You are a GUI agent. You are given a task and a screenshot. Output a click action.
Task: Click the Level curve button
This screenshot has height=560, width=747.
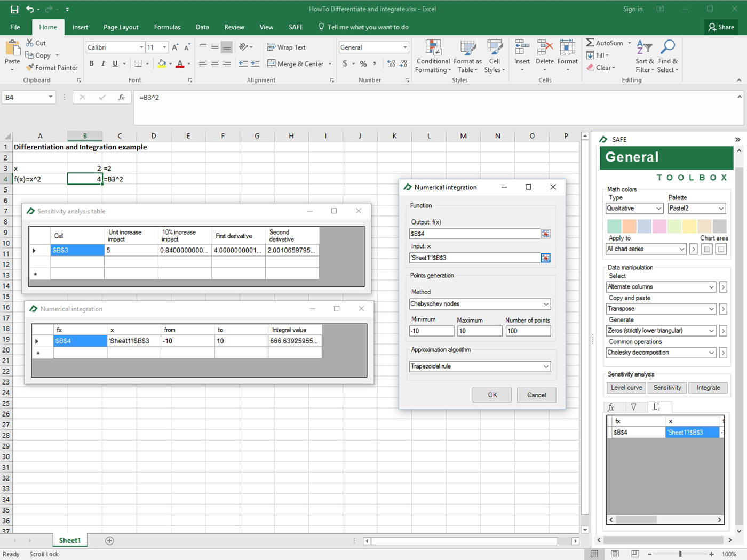(x=626, y=388)
